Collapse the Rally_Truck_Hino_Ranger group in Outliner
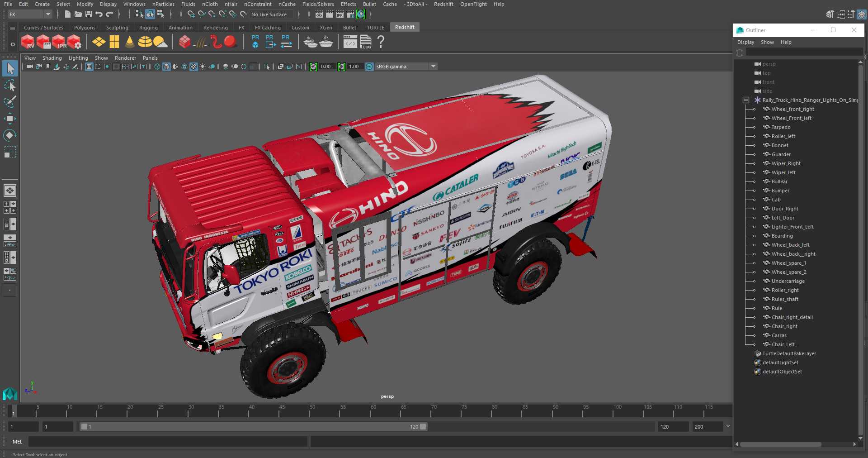 (746, 100)
